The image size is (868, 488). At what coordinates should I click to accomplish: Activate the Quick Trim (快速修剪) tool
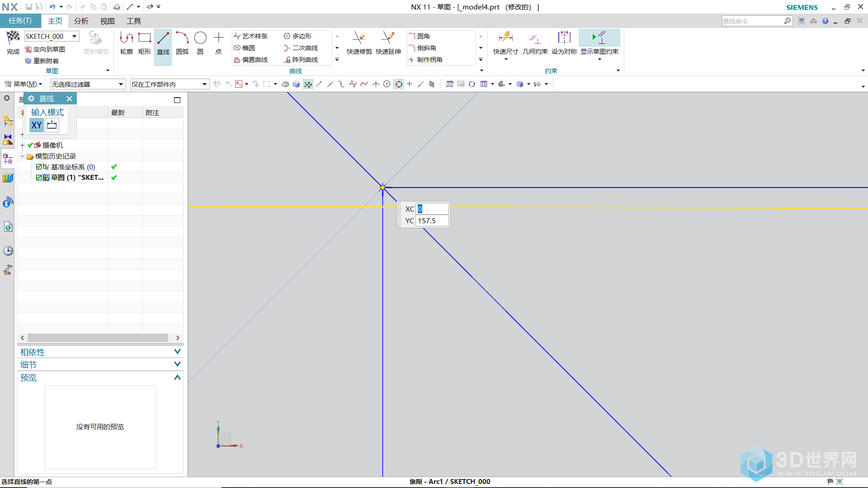coord(359,43)
